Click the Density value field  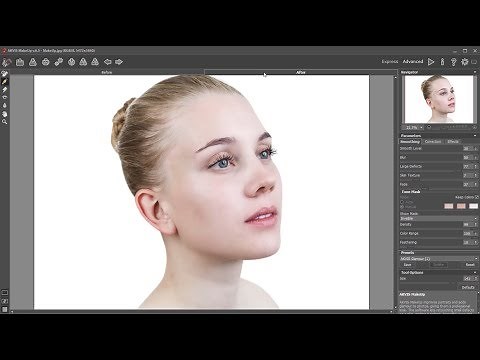point(468,224)
